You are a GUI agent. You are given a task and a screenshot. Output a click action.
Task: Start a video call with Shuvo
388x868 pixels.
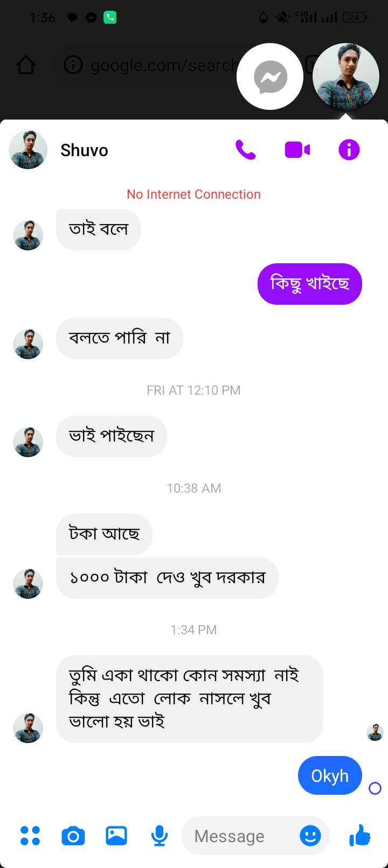click(x=297, y=150)
